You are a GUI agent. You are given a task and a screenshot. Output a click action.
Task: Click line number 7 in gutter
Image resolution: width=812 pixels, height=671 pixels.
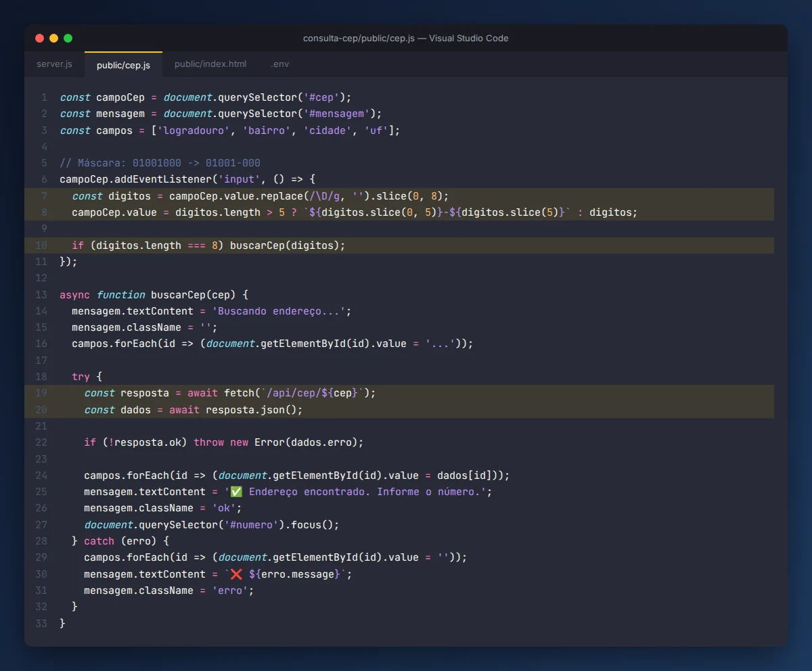tap(44, 196)
